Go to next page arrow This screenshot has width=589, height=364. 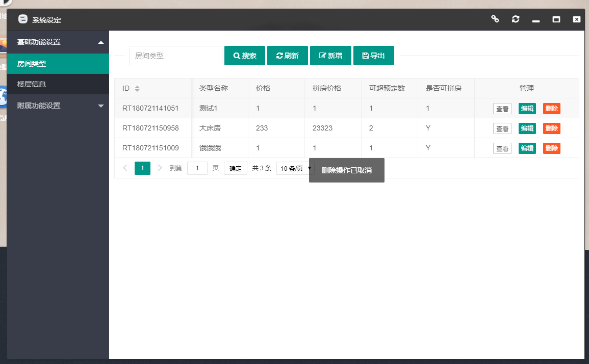pos(160,168)
